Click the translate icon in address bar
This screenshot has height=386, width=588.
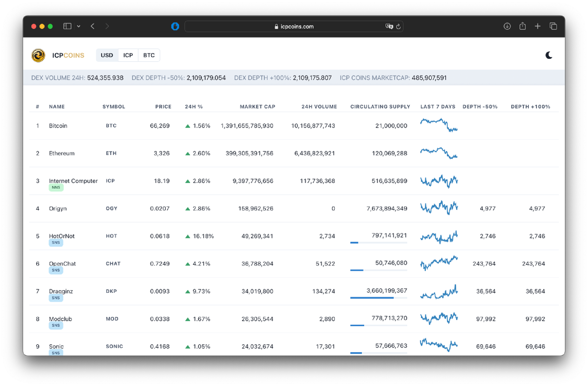click(389, 26)
